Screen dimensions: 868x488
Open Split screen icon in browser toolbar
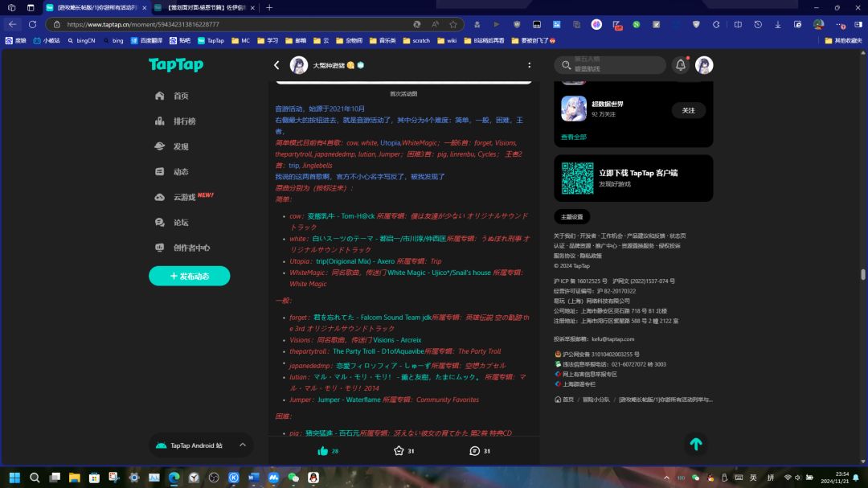(x=738, y=24)
